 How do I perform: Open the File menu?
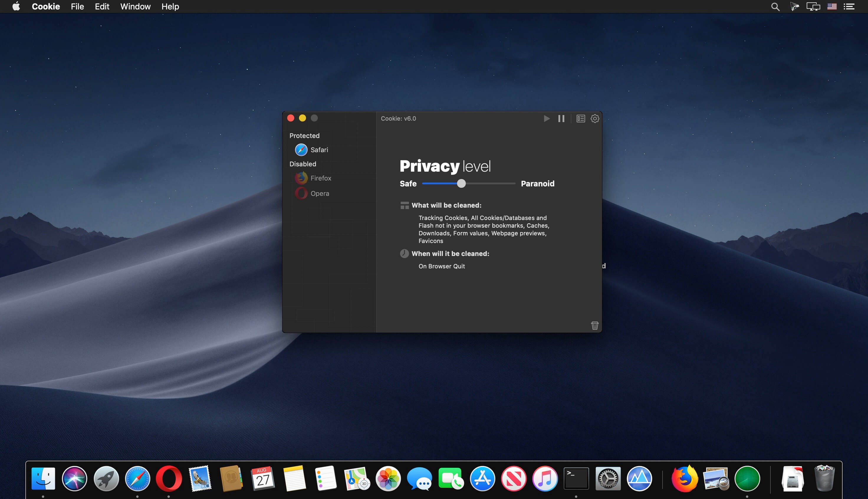pyautogui.click(x=78, y=6)
